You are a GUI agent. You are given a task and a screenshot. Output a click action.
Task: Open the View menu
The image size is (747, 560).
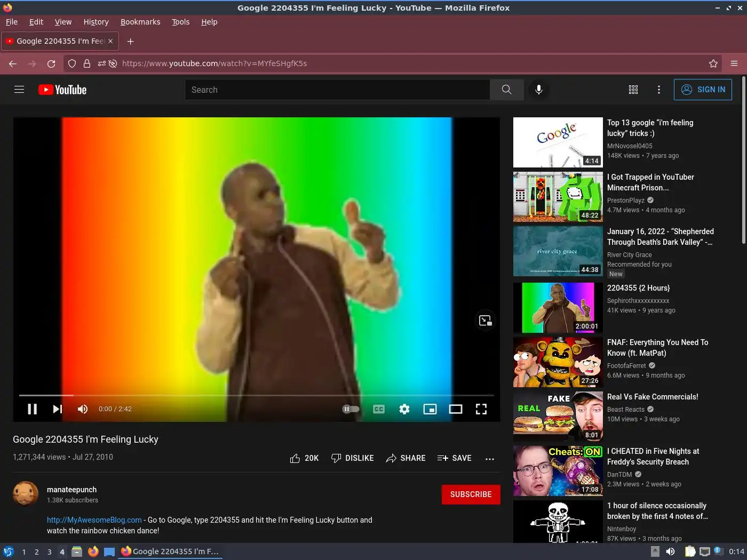(x=63, y=22)
